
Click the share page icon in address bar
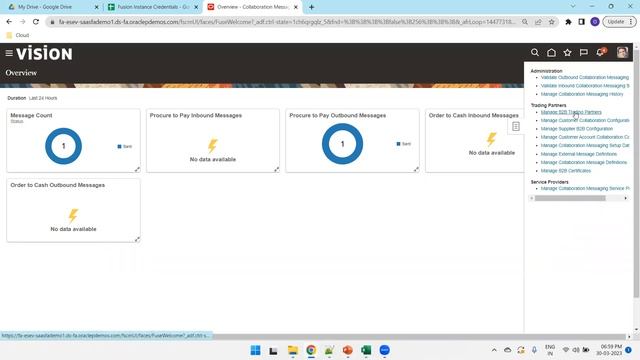click(x=538, y=22)
